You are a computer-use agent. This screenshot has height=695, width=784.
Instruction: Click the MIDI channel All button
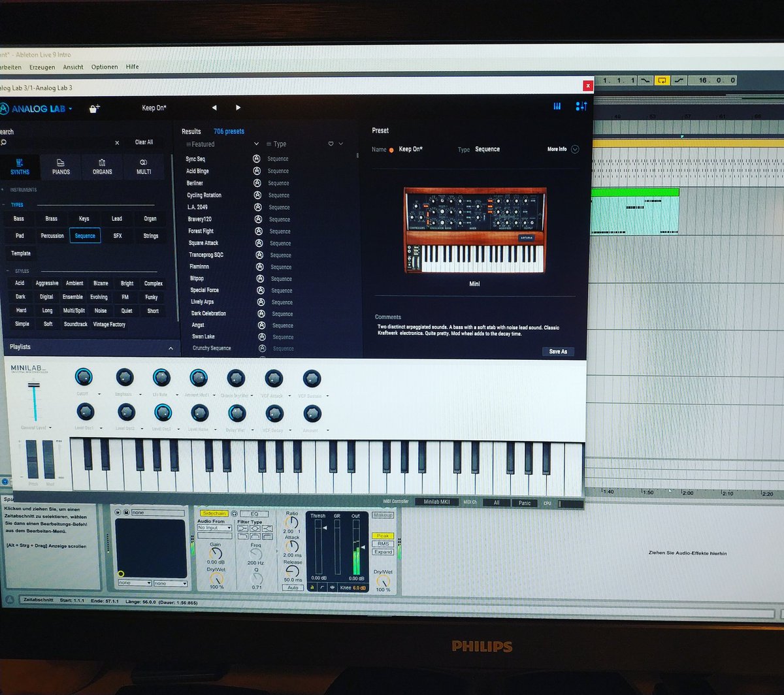tap(496, 503)
